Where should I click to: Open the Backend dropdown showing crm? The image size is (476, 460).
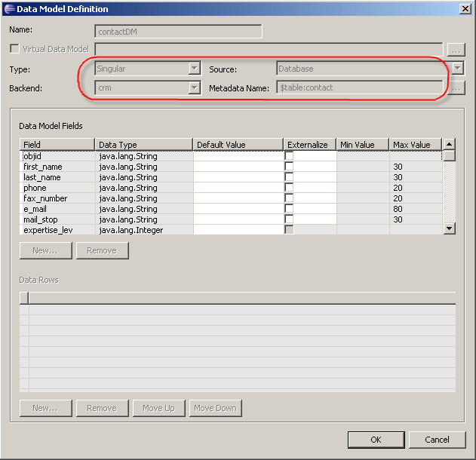tap(194, 88)
